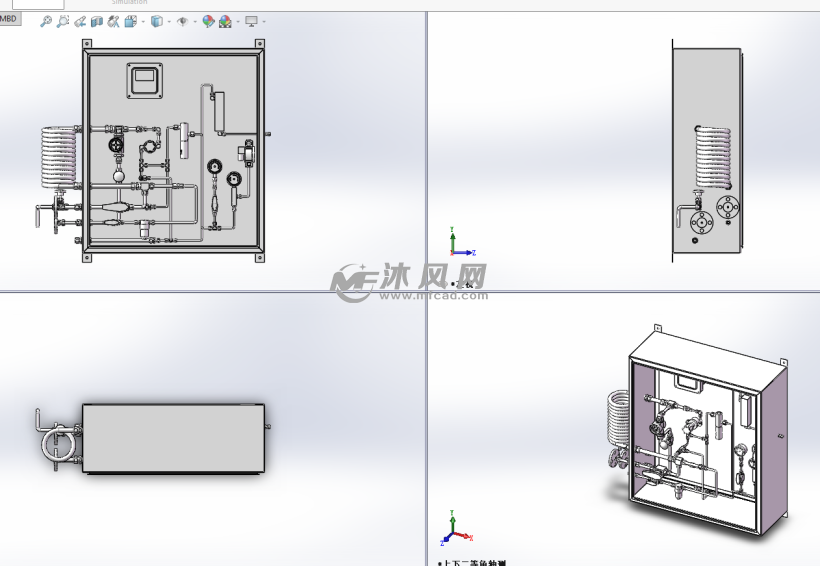Open the Apply Scene dropdown arrow
The width and height of the screenshot is (820, 566).
coord(238,22)
